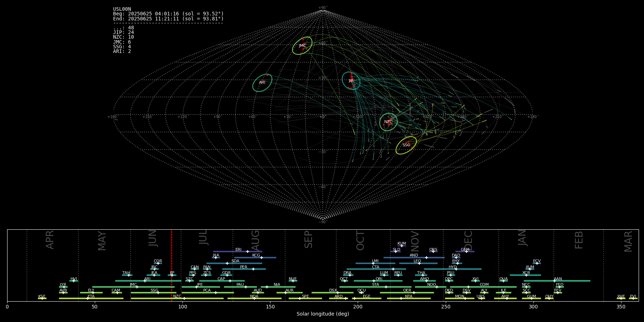Click the LEO shower bar in timeline
Screen dimensions: 644x322
418,263
